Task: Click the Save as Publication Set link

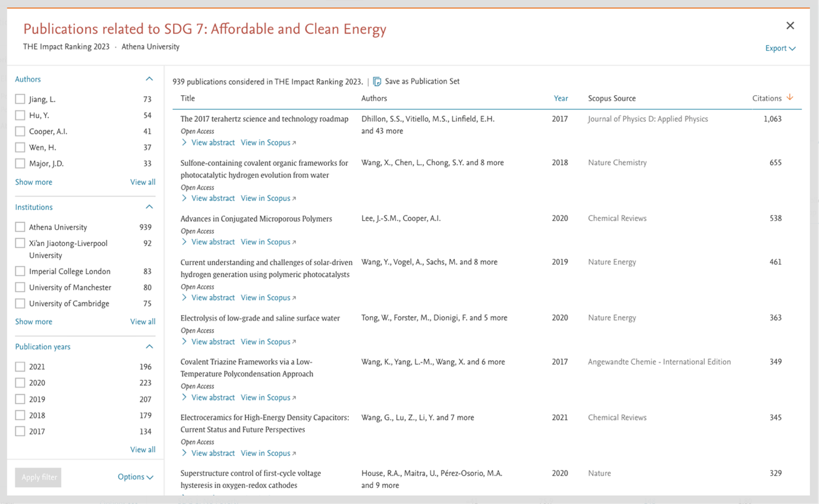Action: click(x=422, y=81)
